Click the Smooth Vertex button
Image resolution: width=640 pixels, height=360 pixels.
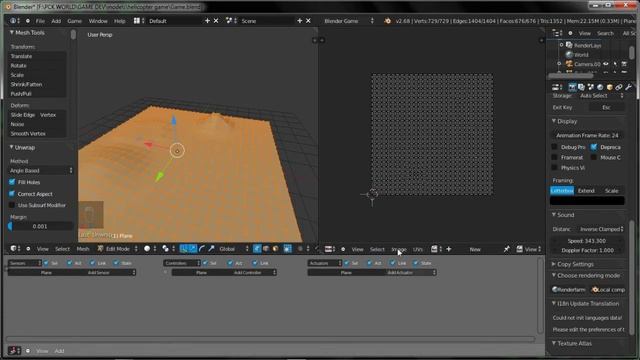pyautogui.click(x=37, y=133)
